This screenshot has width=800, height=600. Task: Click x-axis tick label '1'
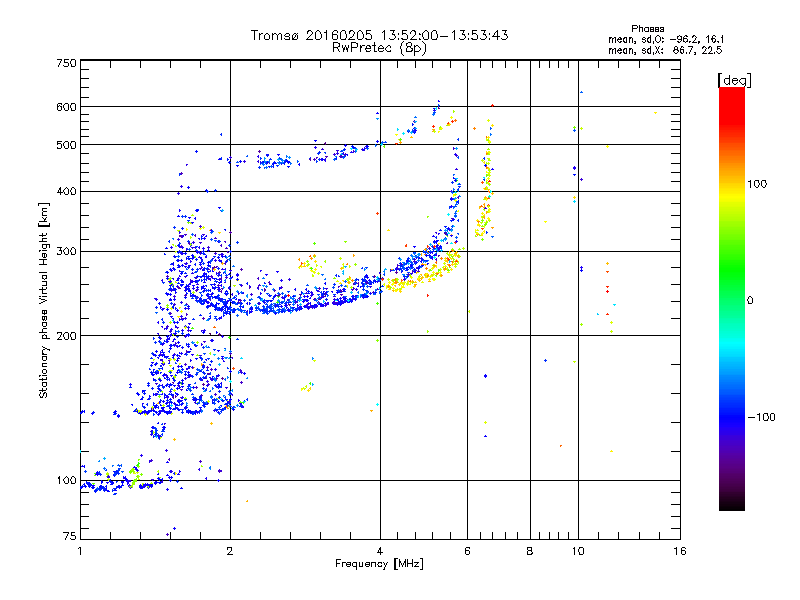(80, 551)
